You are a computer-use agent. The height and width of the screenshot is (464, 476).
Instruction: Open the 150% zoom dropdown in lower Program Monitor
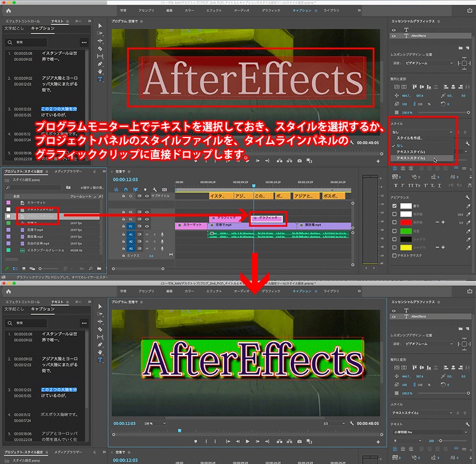tap(155, 423)
